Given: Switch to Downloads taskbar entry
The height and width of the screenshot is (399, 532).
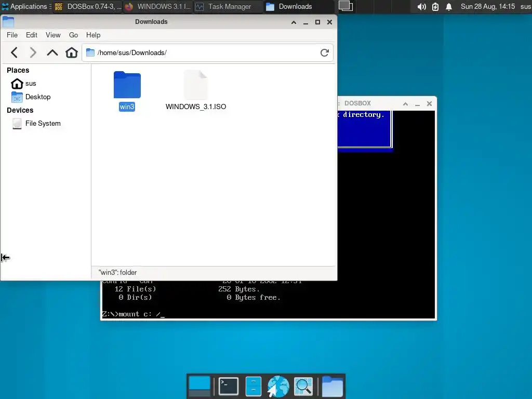Looking at the screenshot, I should [x=298, y=6].
